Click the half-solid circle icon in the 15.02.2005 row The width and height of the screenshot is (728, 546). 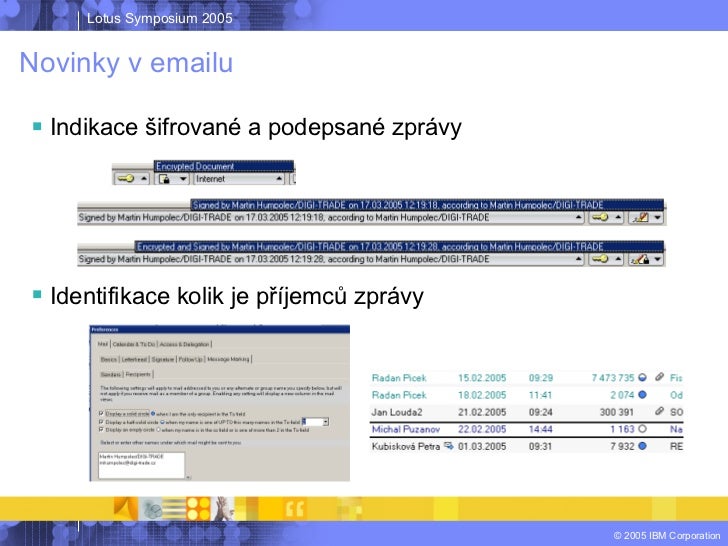pyautogui.click(x=643, y=377)
